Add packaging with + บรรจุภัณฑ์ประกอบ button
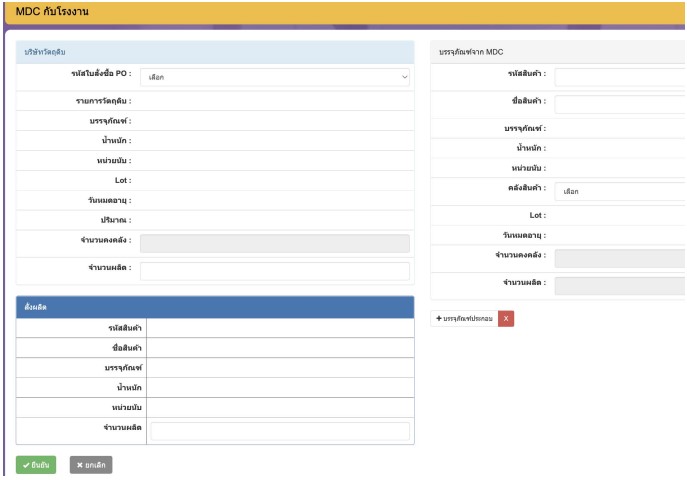The height and width of the screenshot is (480, 687). [x=463, y=318]
